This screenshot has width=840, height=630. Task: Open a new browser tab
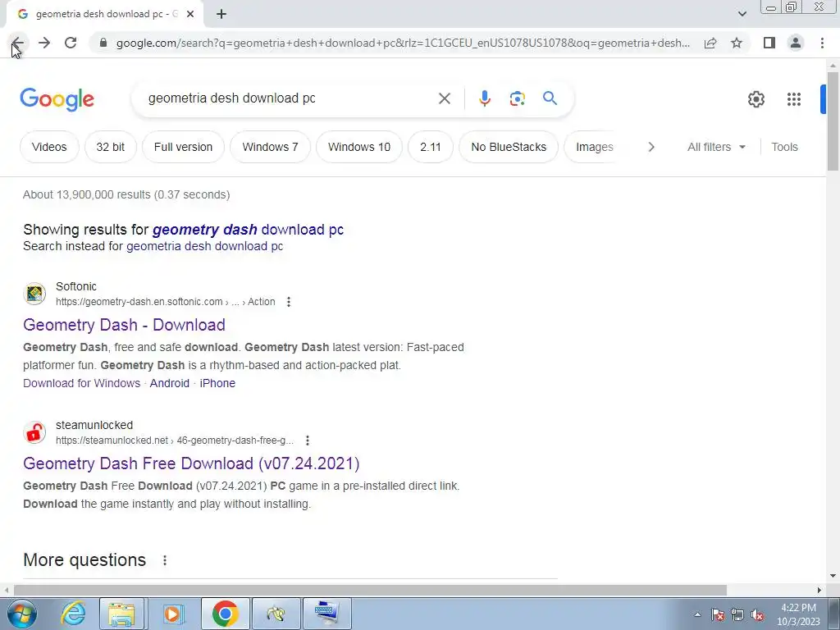221,14
